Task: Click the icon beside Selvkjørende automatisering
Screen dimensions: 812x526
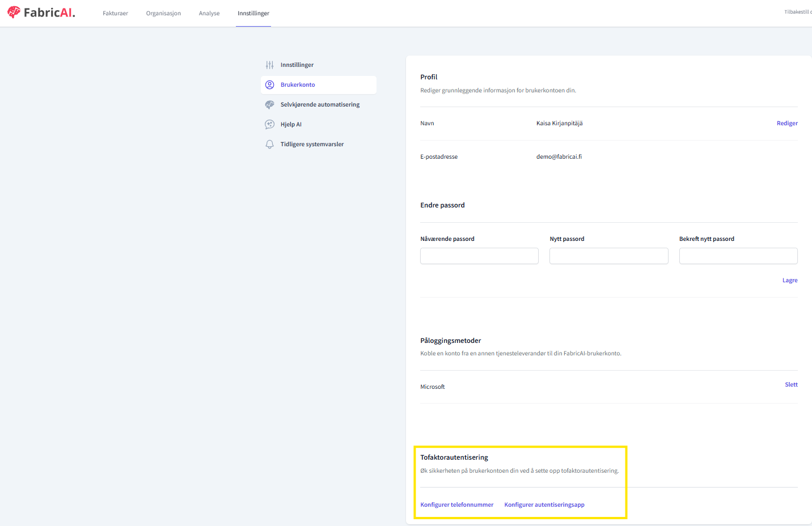Action: [270, 105]
